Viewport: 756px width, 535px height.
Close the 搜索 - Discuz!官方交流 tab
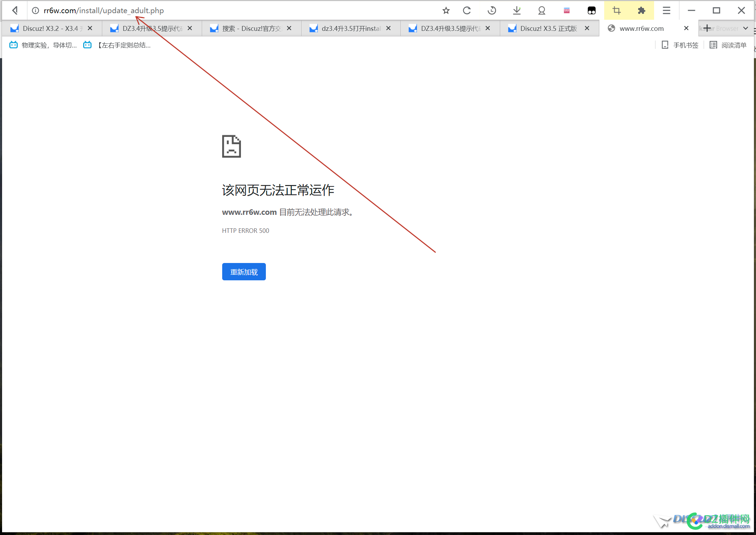[x=289, y=28]
